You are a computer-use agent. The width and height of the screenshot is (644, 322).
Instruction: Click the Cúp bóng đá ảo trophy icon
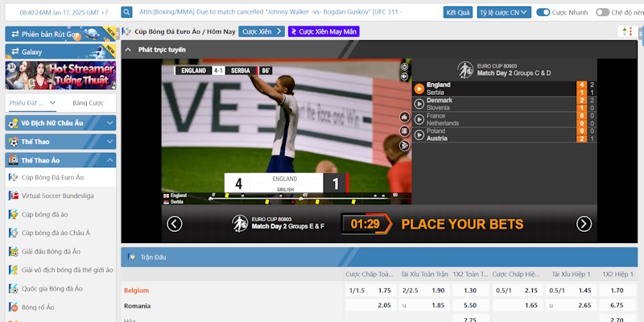[14, 214]
